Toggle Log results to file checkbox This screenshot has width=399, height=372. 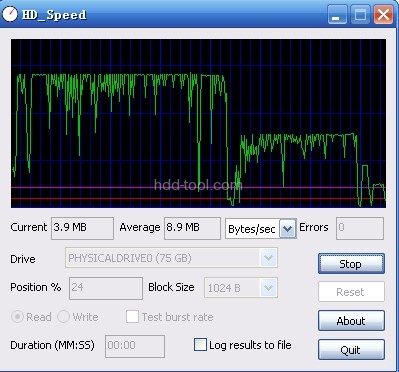tap(200, 345)
